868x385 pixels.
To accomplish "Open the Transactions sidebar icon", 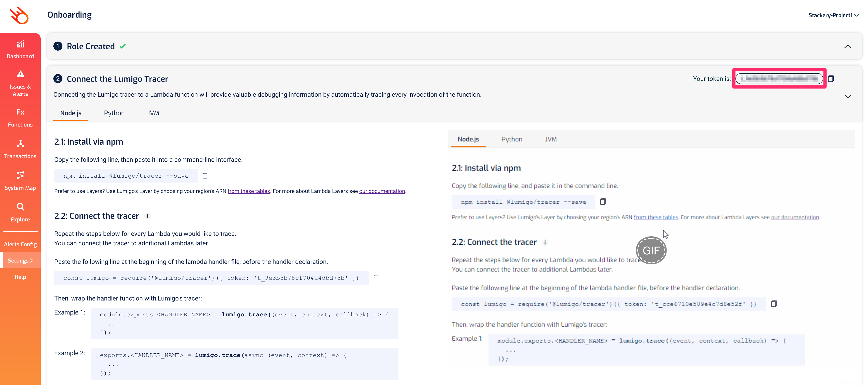I will tap(20, 144).
